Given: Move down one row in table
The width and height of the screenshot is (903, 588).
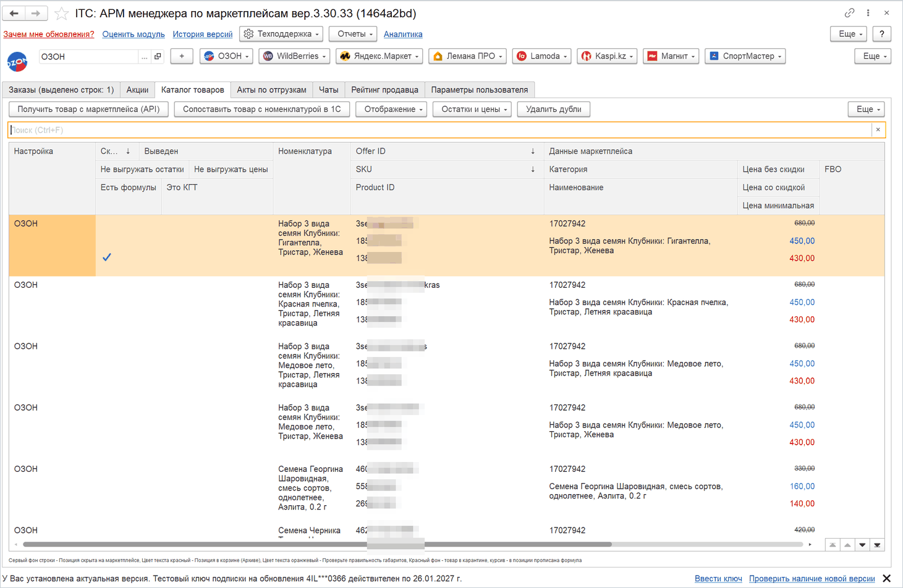Looking at the screenshot, I should coord(862,545).
